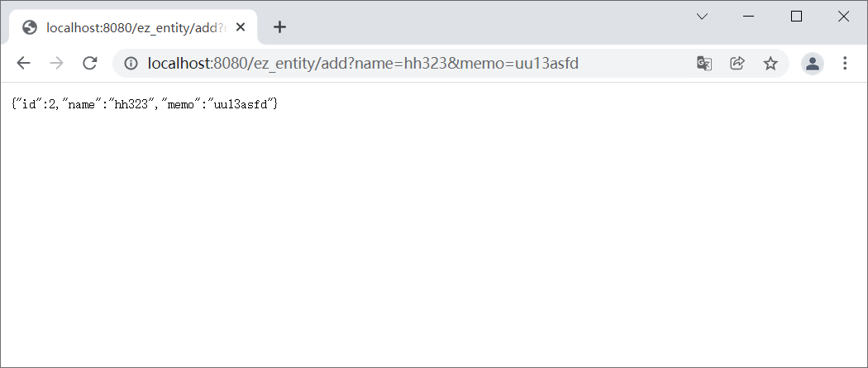Screen dimensions: 868x368
Task: Maximize the Chrome browser window
Action: coord(796,17)
